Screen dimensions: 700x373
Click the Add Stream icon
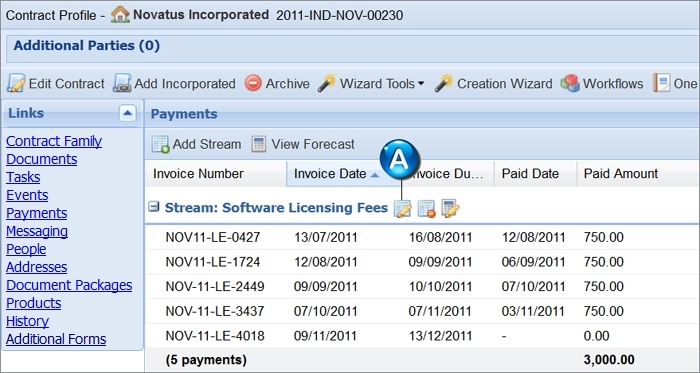(161, 144)
